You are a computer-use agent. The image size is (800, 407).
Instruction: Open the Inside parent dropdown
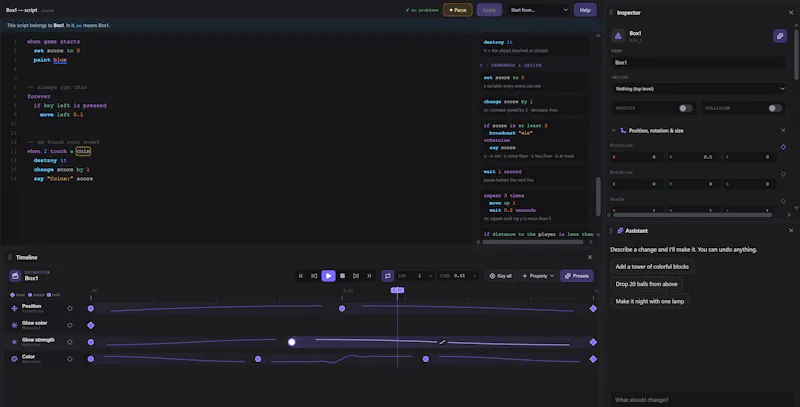tap(698, 89)
